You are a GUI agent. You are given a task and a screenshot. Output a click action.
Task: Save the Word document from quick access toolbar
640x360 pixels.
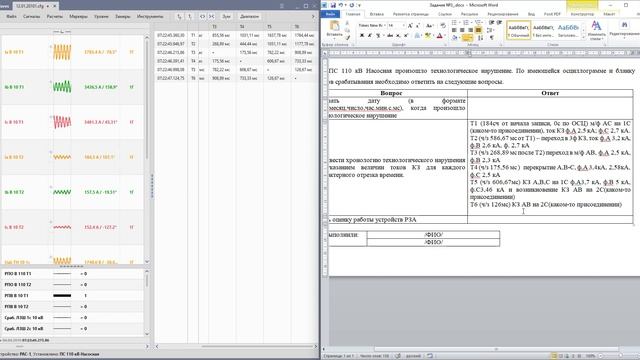(x=333, y=5)
